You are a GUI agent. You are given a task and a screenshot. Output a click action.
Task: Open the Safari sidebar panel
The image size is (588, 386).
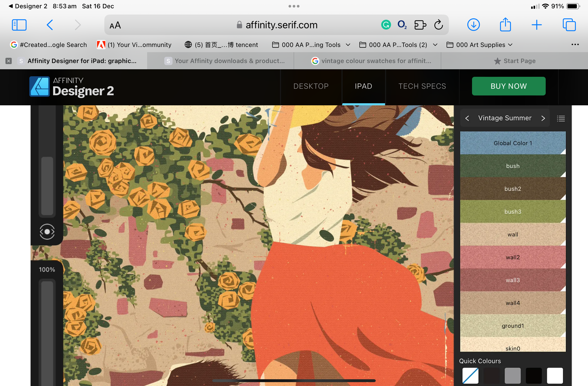coord(19,25)
